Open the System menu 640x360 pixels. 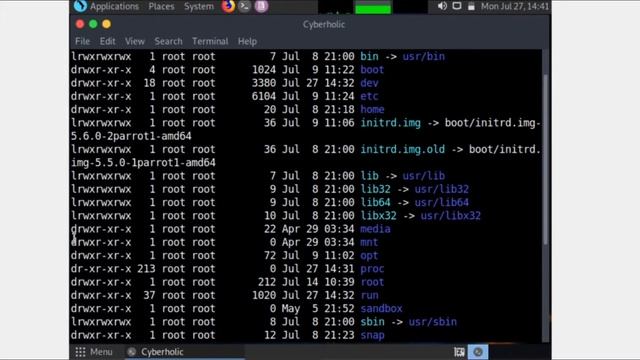click(199, 6)
